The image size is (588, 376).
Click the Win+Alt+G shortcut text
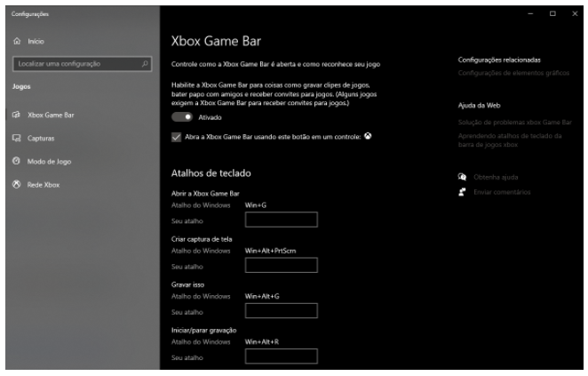[262, 297]
